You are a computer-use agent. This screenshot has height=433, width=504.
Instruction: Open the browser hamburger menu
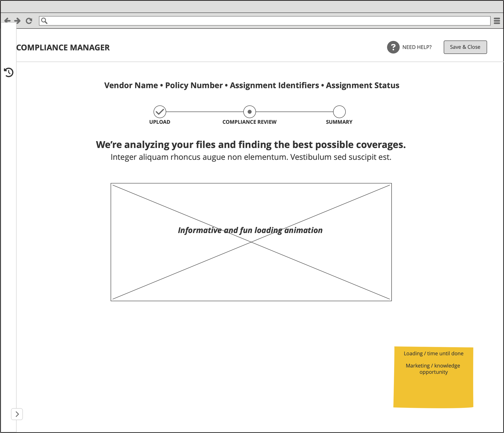pyautogui.click(x=497, y=21)
